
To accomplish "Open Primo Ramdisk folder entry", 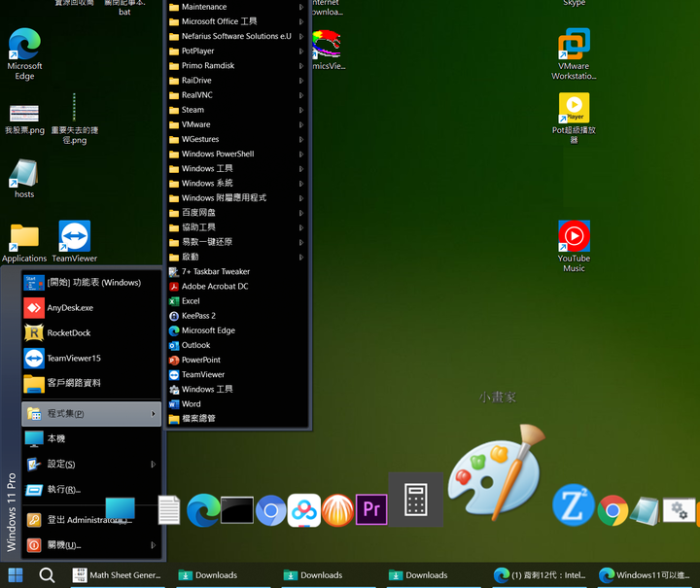I will pyautogui.click(x=236, y=65).
